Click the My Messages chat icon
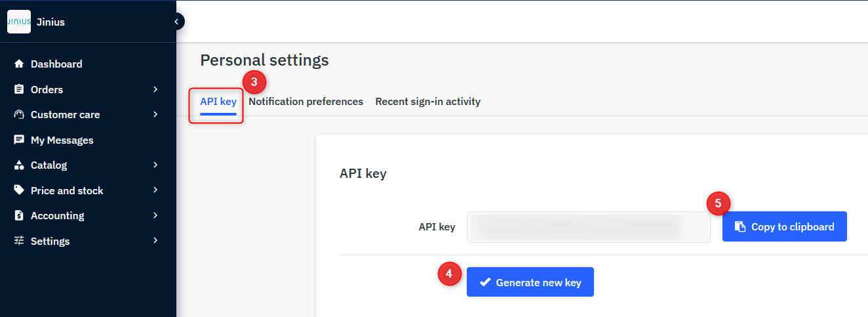868x317 pixels. [19, 140]
